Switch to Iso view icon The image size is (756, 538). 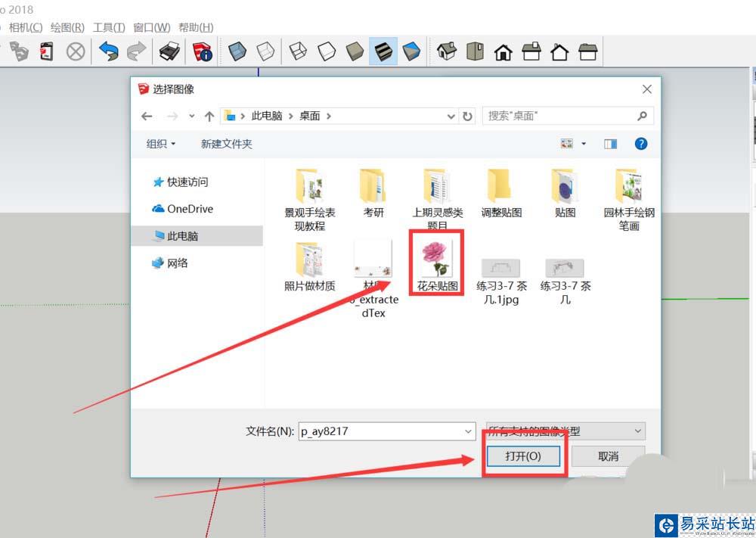pos(447,51)
